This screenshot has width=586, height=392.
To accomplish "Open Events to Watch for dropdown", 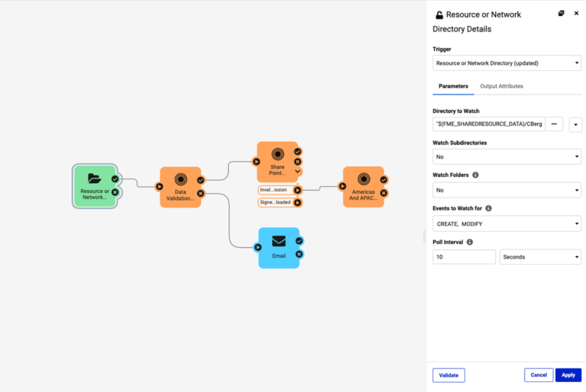I will click(x=507, y=223).
